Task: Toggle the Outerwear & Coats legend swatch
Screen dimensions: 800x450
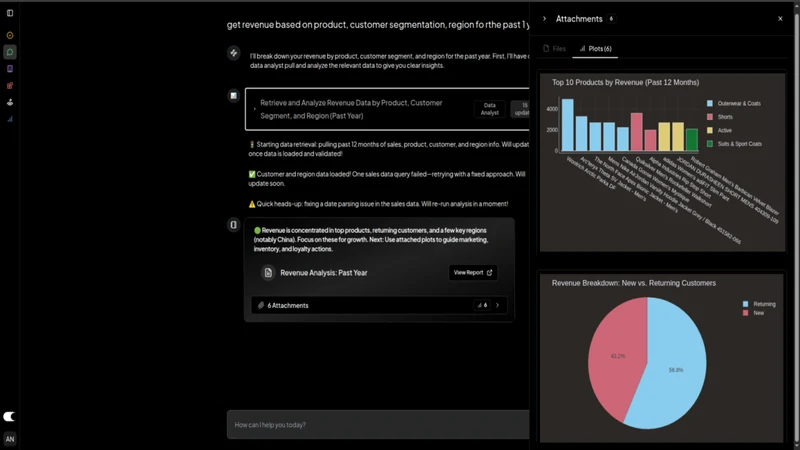Action: [710, 104]
